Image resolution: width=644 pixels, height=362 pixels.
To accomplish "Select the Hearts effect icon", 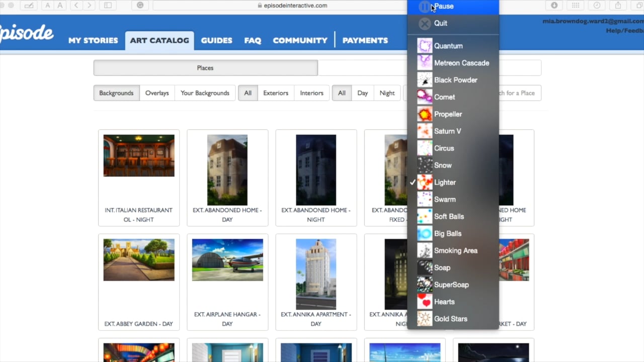I will click(x=425, y=302).
